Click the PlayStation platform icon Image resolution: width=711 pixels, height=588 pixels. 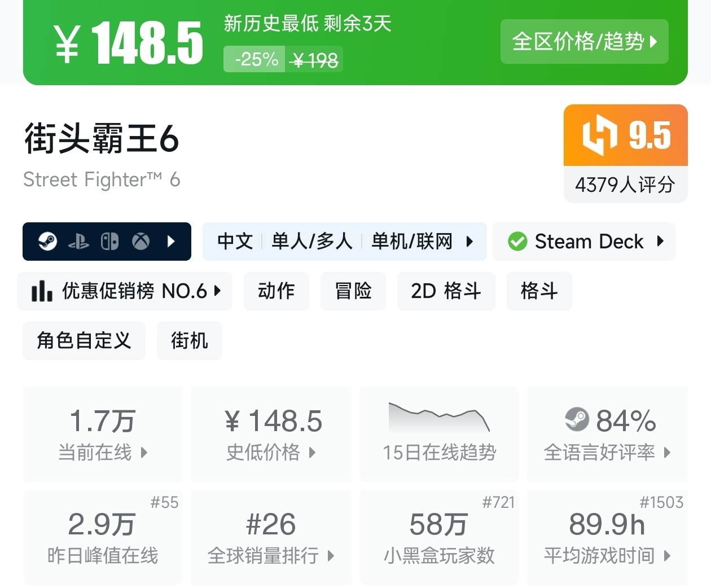[x=78, y=242]
